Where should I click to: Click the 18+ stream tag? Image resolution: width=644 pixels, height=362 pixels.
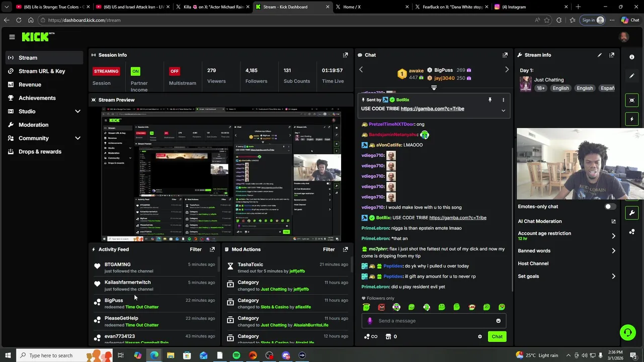(540, 88)
